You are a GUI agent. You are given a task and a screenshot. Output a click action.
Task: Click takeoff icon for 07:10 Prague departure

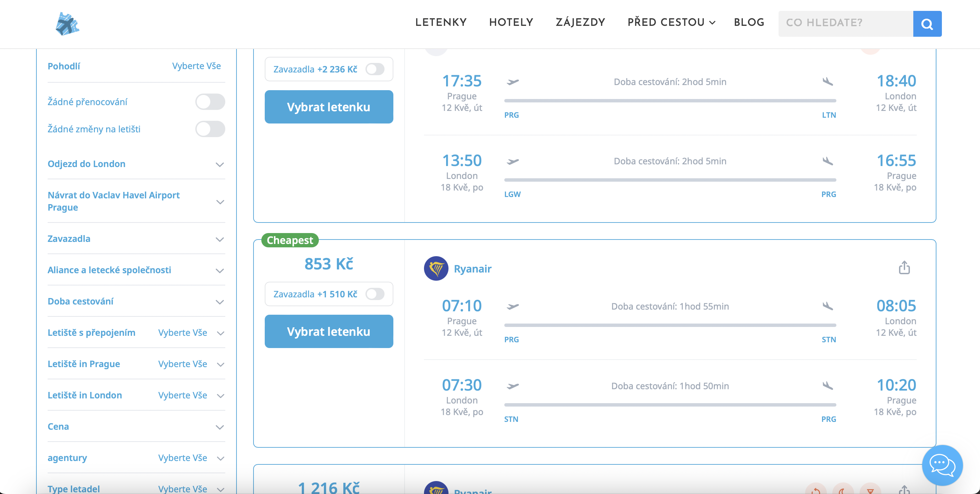point(513,307)
